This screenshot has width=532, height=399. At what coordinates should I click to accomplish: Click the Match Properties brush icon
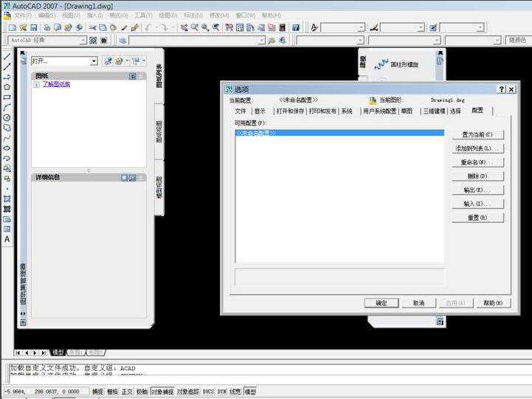point(135,27)
